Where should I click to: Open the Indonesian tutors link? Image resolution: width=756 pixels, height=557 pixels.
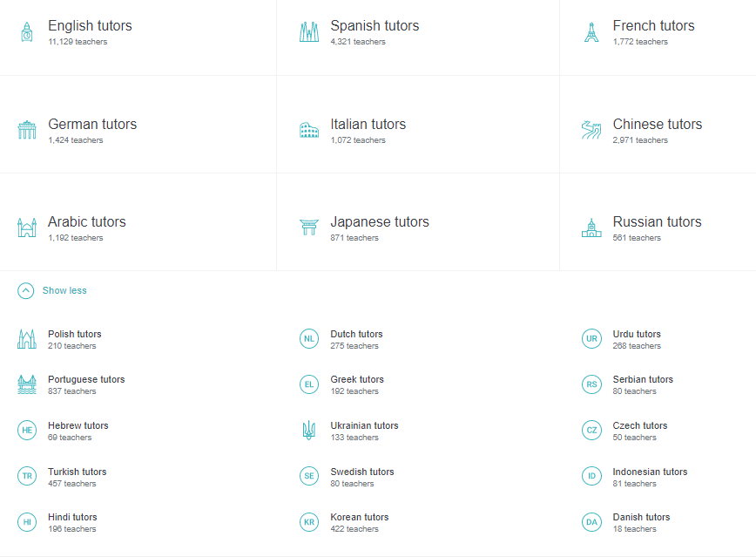(x=649, y=472)
